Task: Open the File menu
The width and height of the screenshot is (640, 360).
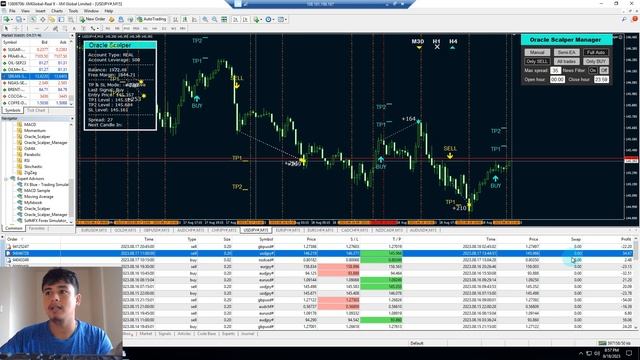Action: coord(12,11)
